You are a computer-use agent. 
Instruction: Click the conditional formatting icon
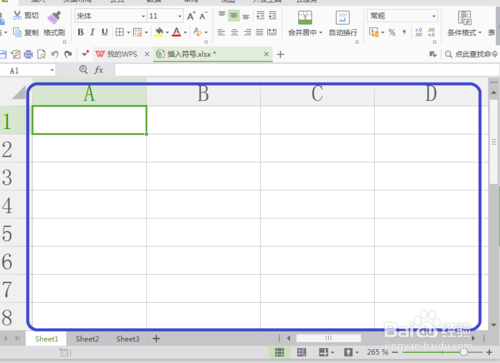point(464,18)
